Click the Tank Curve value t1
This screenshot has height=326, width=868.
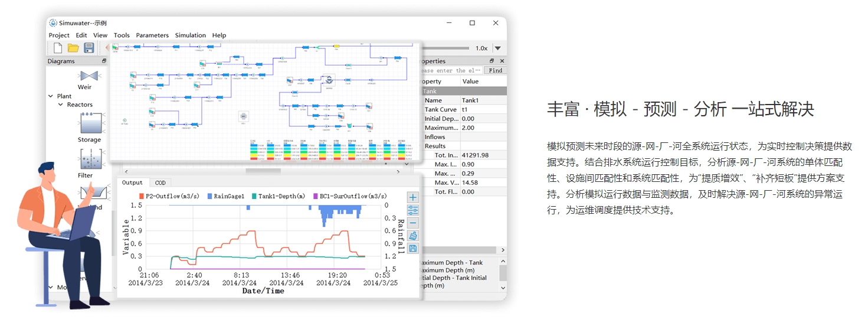[483, 110]
